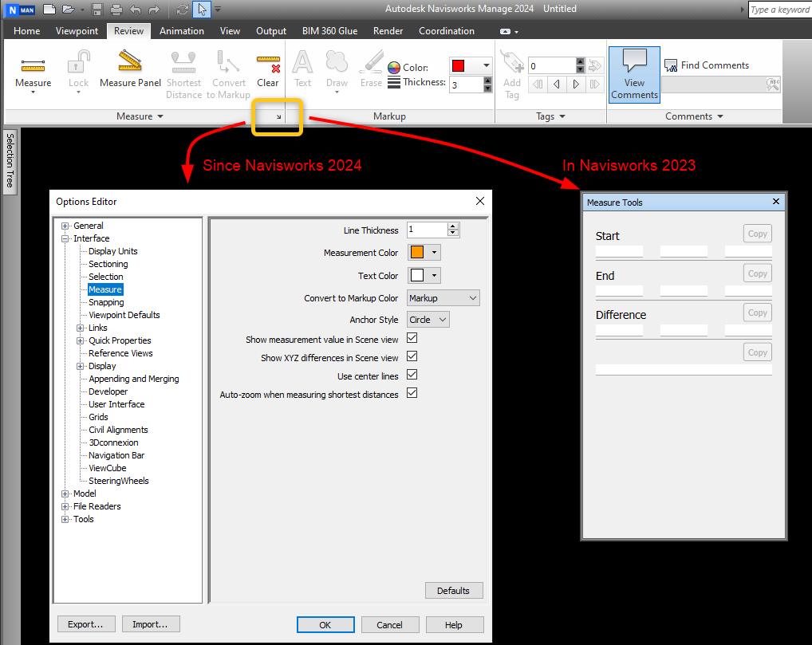Click the Open folder icon in quick access toolbar
Screen dimensions: 812x645
[x=68, y=9]
